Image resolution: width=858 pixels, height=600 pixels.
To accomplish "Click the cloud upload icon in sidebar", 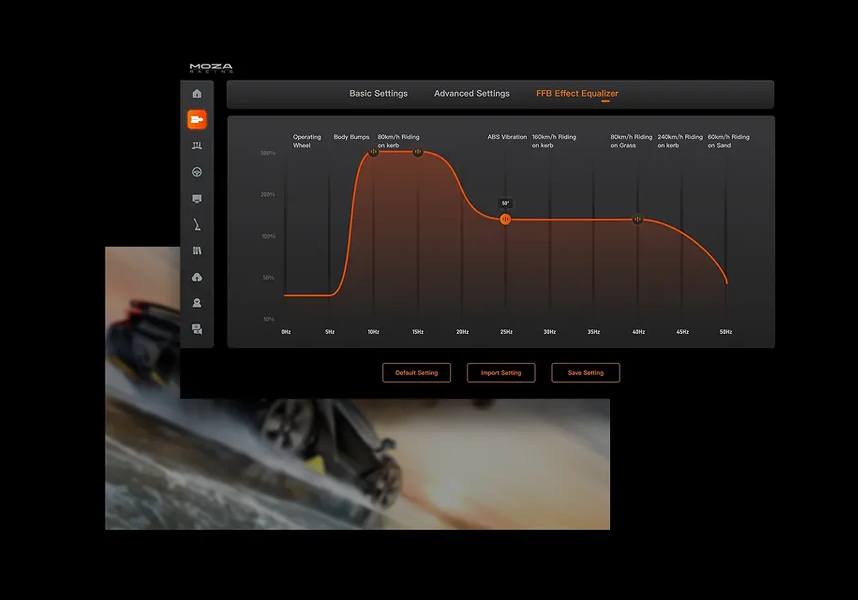I will [197, 277].
